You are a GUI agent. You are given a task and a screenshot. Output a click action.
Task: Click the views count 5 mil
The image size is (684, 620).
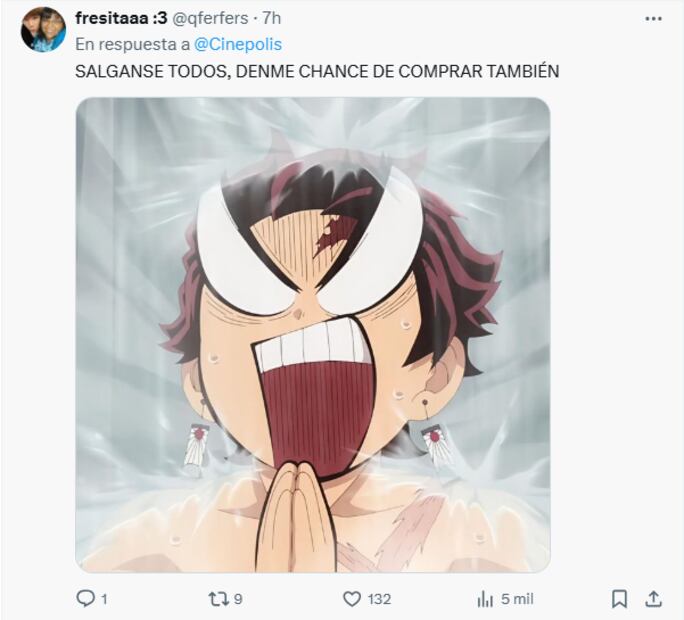pos(519,598)
